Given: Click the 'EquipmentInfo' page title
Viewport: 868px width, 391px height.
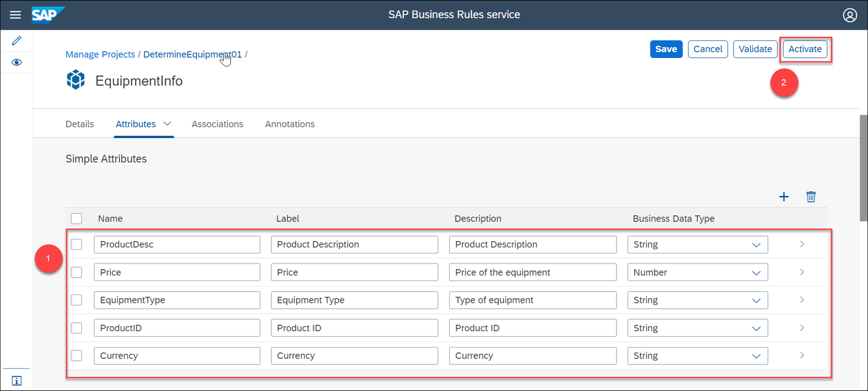Looking at the screenshot, I should click(x=139, y=81).
